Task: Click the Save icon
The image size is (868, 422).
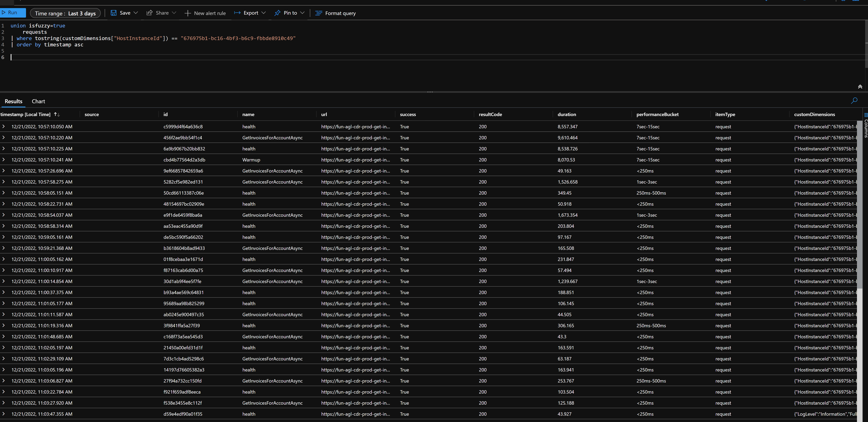Action: (114, 12)
